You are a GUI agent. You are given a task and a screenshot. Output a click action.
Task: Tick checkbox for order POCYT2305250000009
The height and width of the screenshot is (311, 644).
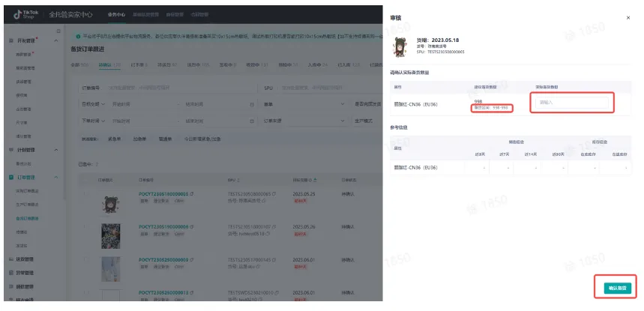pyautogui.click(x=85, y=260)
